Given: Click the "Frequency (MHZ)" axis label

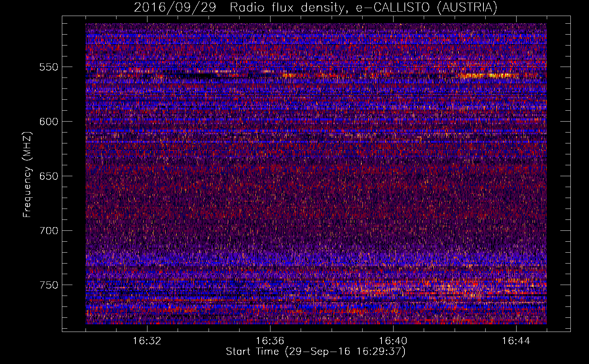Looking at the screenshot, I should pyautogui.click(x=27, y=175).
